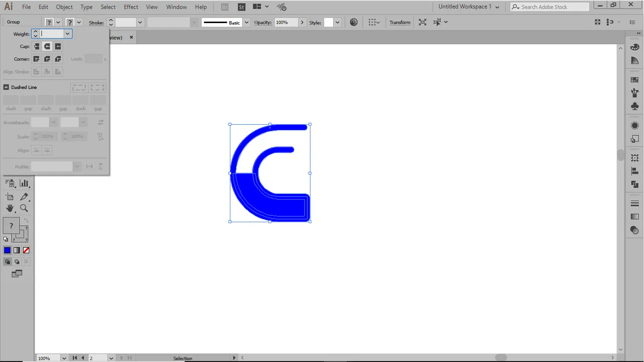
Task: Toggle the Dashed Line checkbox
Action: (6, 87)
